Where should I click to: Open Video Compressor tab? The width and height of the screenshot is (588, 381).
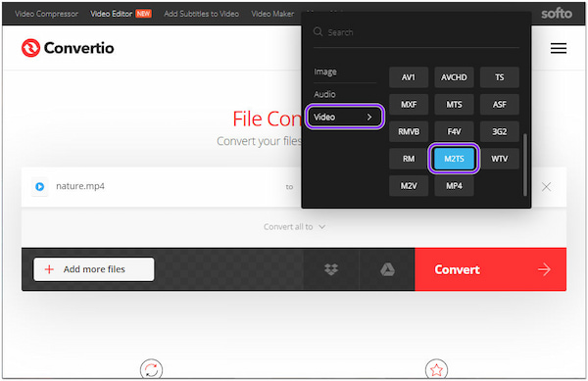[46, 14]
